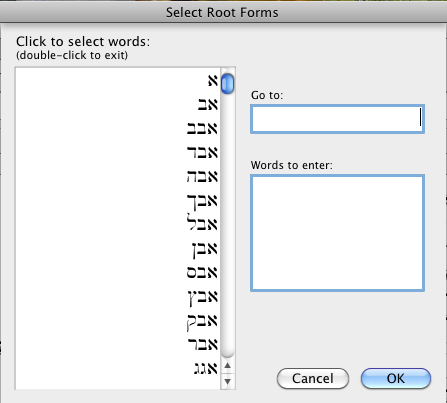This screenshot has height=403, width=447.
Task: Click the OK button
Action: click(396, 378)
